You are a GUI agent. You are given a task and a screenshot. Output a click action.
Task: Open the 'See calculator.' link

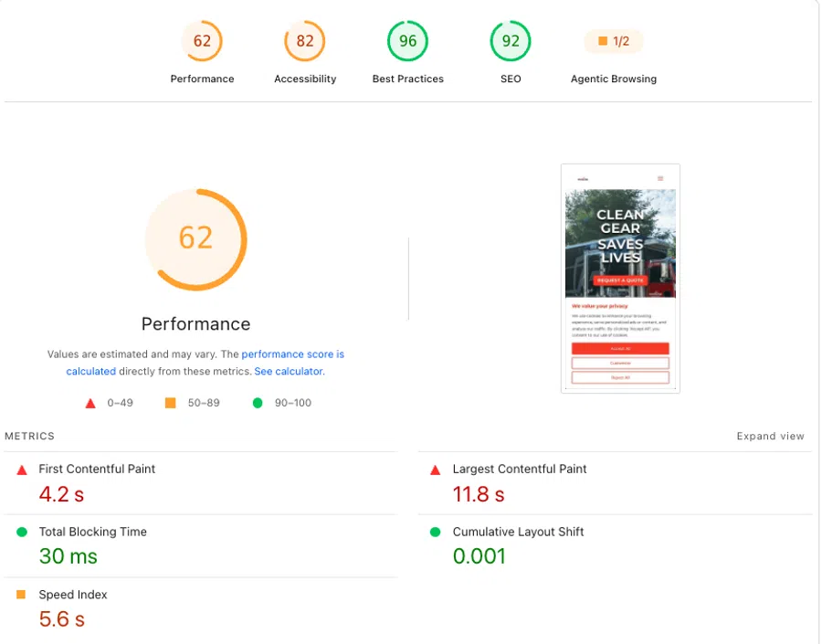tap(290, 371)
